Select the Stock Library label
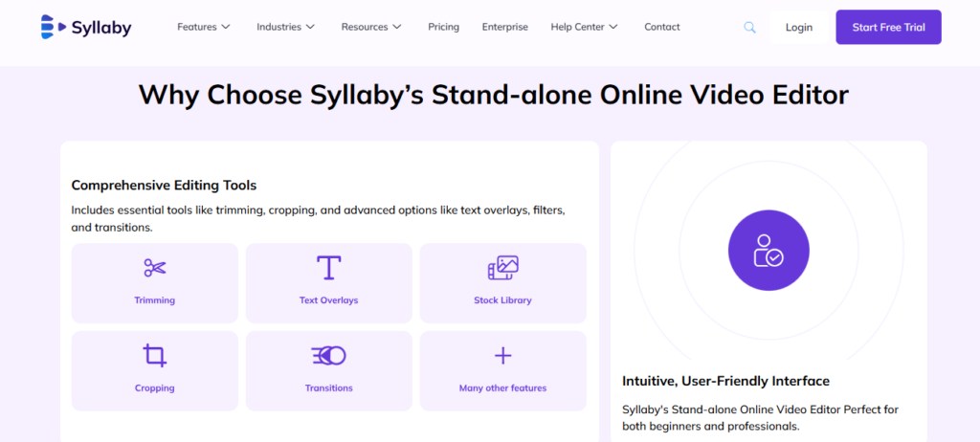The width and height of the screenshot is (980, 442). [x=502, y=300]
